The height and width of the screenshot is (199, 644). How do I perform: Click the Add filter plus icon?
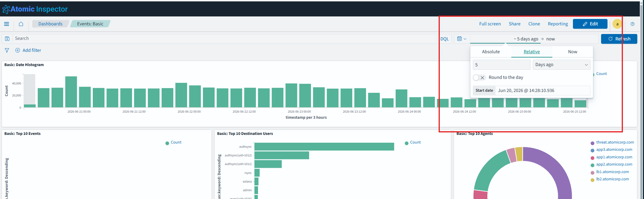pyautogui.click(x=18, y=50)
